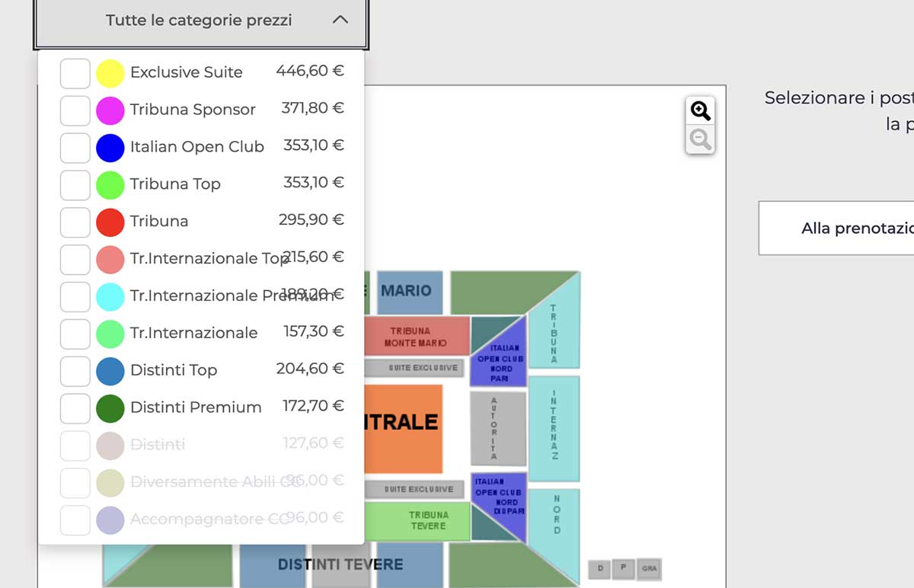Click the zoom in magnifier icon
The width and height of the screenshot is (914, 588).
pos(700,111)
